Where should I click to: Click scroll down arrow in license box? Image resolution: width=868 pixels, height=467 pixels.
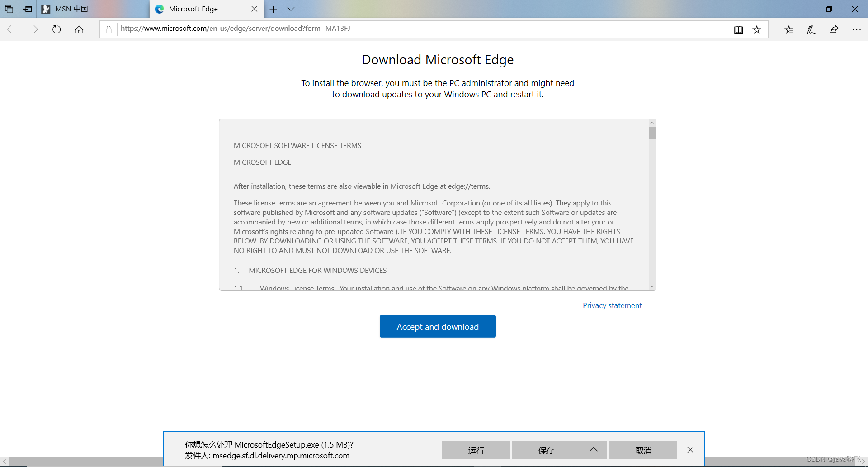[652, 286]
